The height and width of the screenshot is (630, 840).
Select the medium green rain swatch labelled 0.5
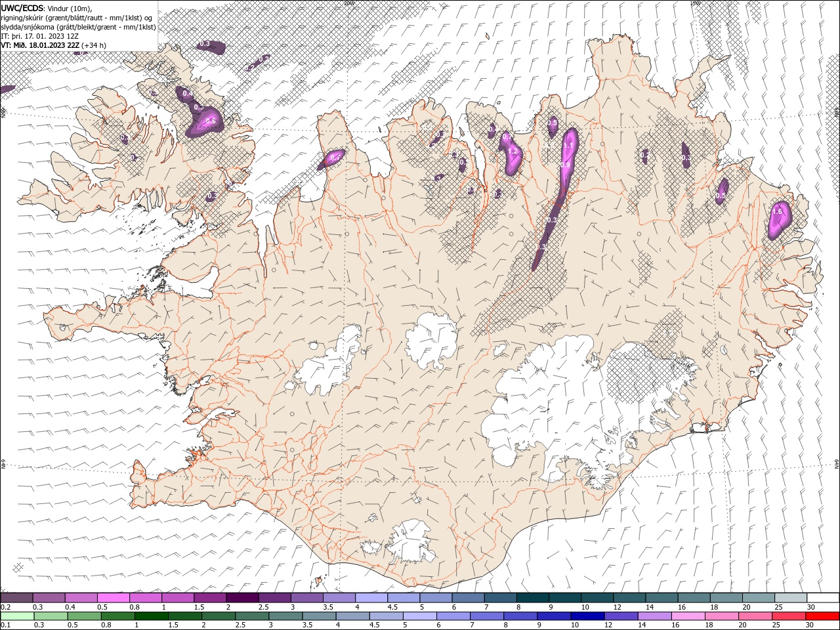(84, 616)
